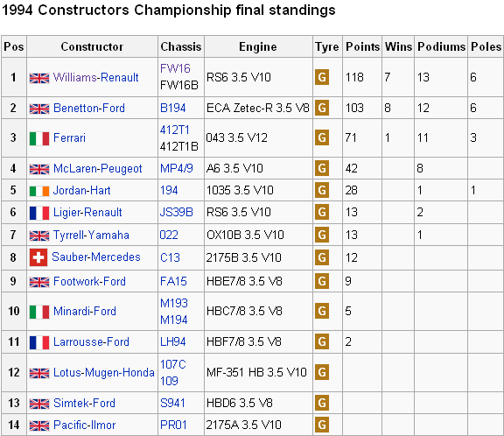
Task: Click the French flag next to Ligier-Renault
Action: point(39,213)
